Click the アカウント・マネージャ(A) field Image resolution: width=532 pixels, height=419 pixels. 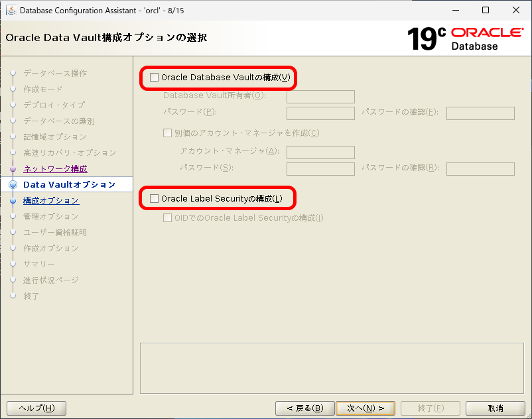coord(320,152)
